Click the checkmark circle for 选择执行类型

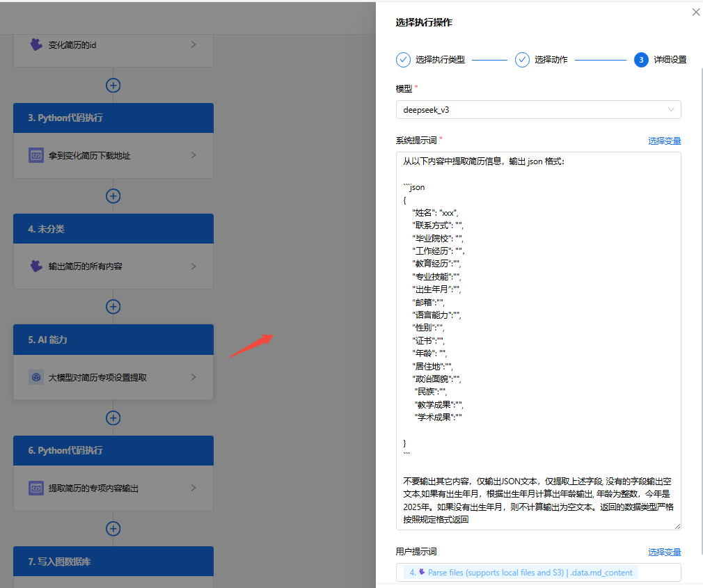(403, 60)
